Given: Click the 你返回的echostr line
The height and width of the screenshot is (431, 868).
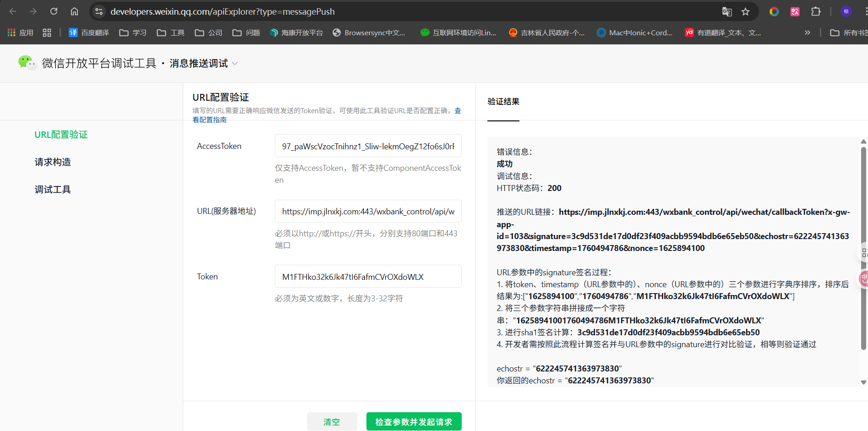Looking at the screenshot, I should coord(575,381).
